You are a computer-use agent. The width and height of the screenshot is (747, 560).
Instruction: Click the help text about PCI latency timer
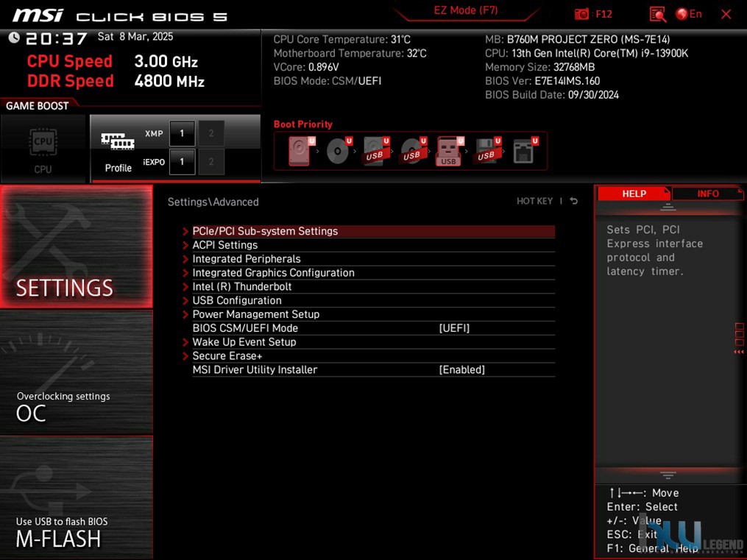click(654, 250)
